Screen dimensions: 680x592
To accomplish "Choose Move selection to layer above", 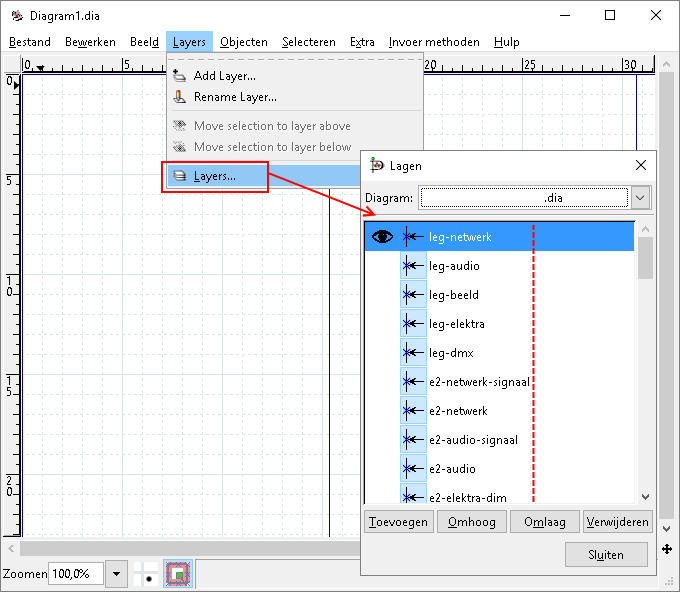I will [x=295, y=126].
